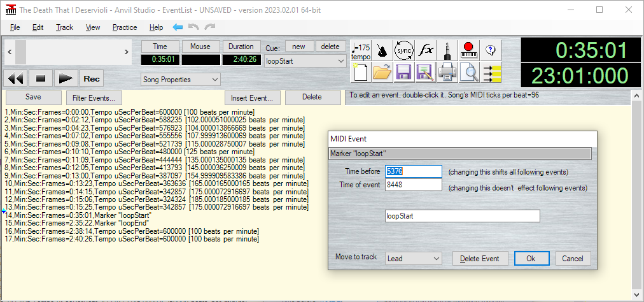Click the MIDI keyboard record icon

click(469, 50)
